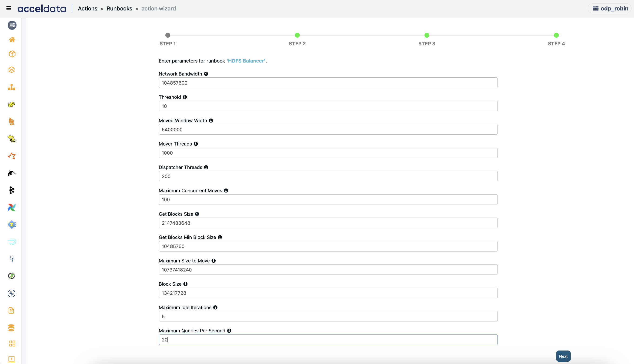
Task: Open the dashboard grid icon in sidebar
Action: coord(12,344)
